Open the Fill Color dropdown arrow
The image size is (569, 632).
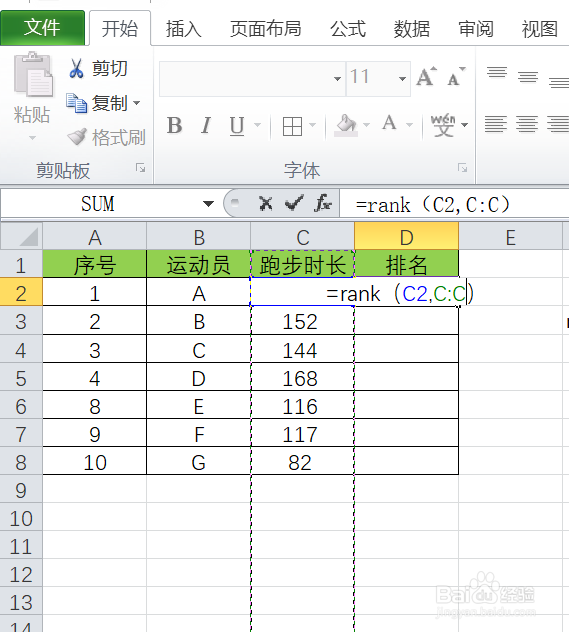pyautogui.click(x=366, y=125)
